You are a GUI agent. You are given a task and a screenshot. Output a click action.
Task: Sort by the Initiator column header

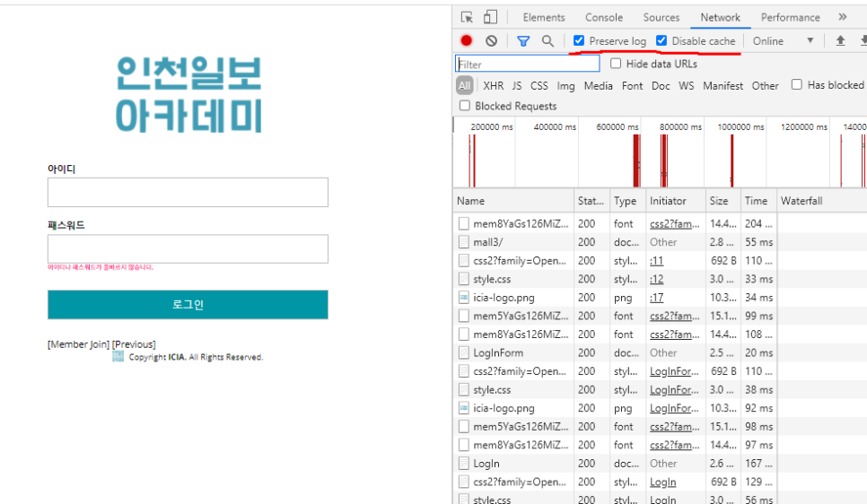coord(676,201)
